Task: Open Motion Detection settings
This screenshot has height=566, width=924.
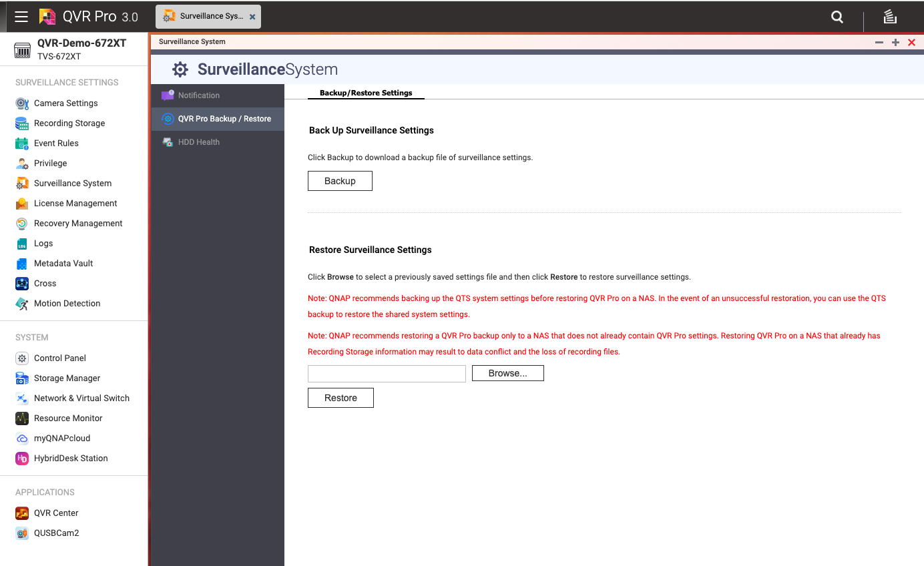Action: click(x=65, y=303)
